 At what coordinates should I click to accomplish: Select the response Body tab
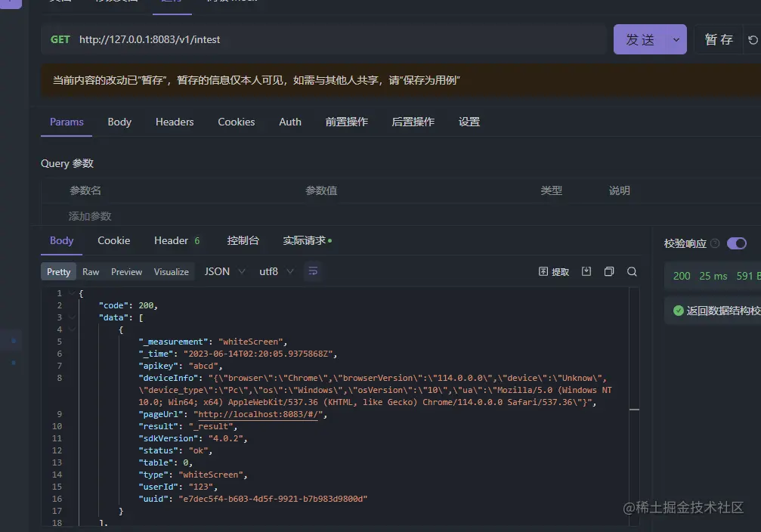coord(62,241)
